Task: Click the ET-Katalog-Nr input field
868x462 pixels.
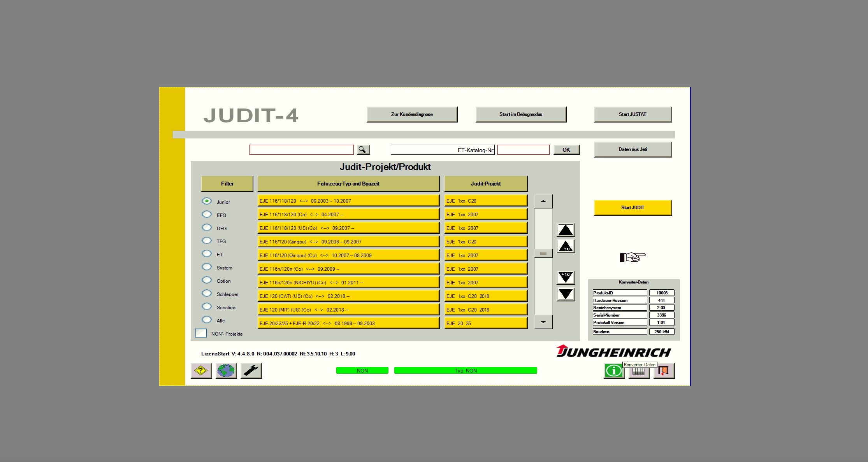Action: point(523,150)
